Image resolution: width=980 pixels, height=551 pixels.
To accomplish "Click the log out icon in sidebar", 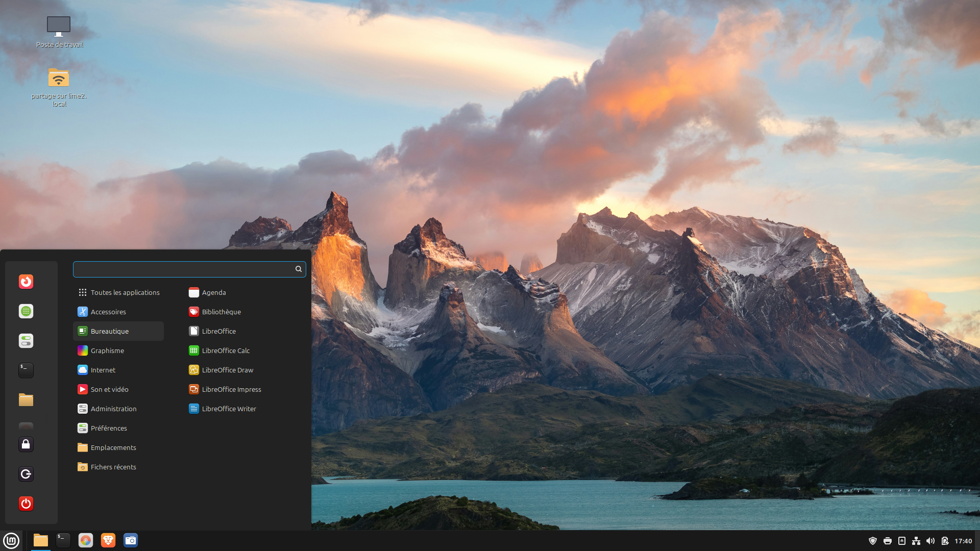I will pyautogui.click(x=26, y=474).
